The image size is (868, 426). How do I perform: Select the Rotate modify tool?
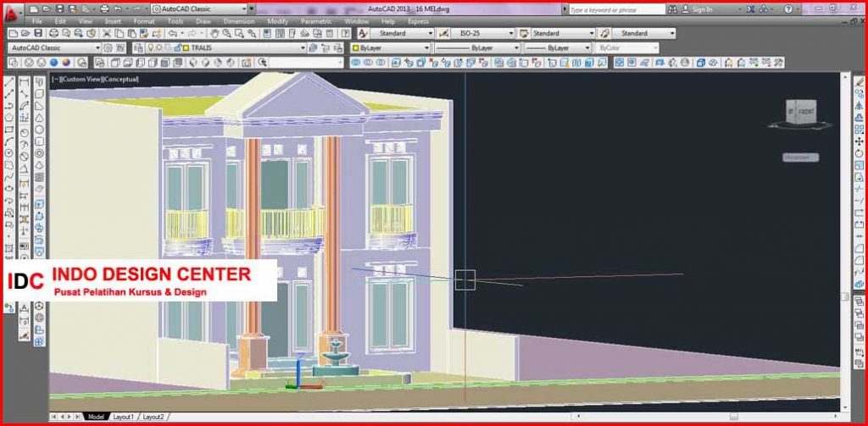[x=860, y=154]
